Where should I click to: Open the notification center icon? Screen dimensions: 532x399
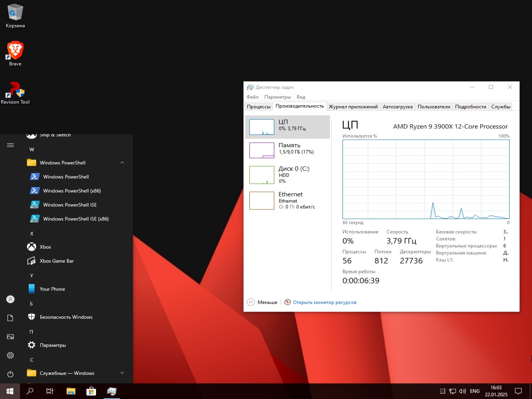pos(518,391)
